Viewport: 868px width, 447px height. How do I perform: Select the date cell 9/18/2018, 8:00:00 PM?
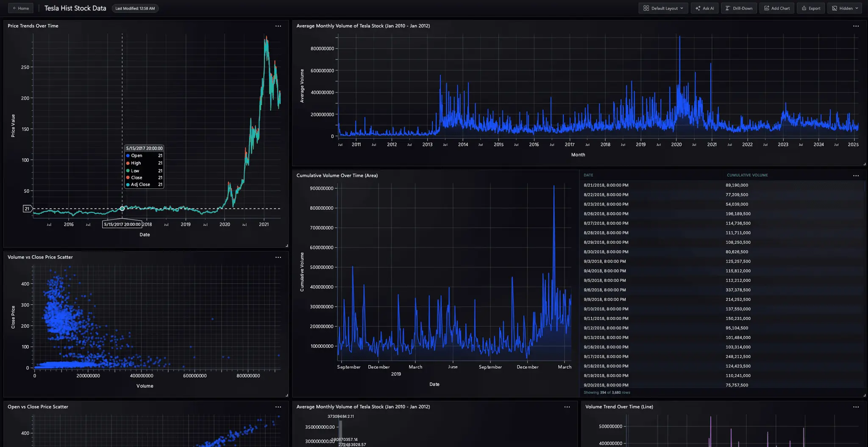coord(606,366)
